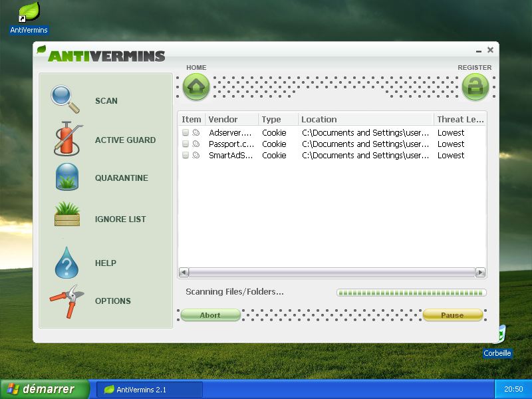Click Lowest threat level in SmartAdS row
This screenshot has width=532, height=399.
tap(451, 155)
